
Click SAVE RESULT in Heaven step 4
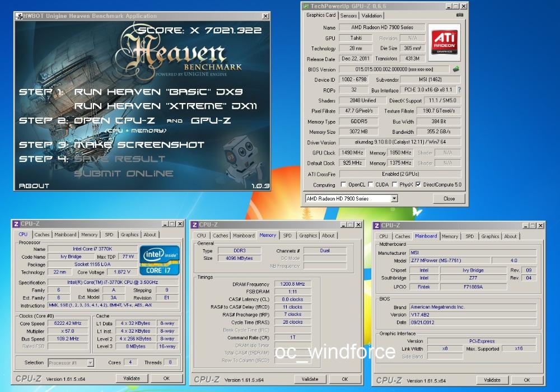[120, 159]
